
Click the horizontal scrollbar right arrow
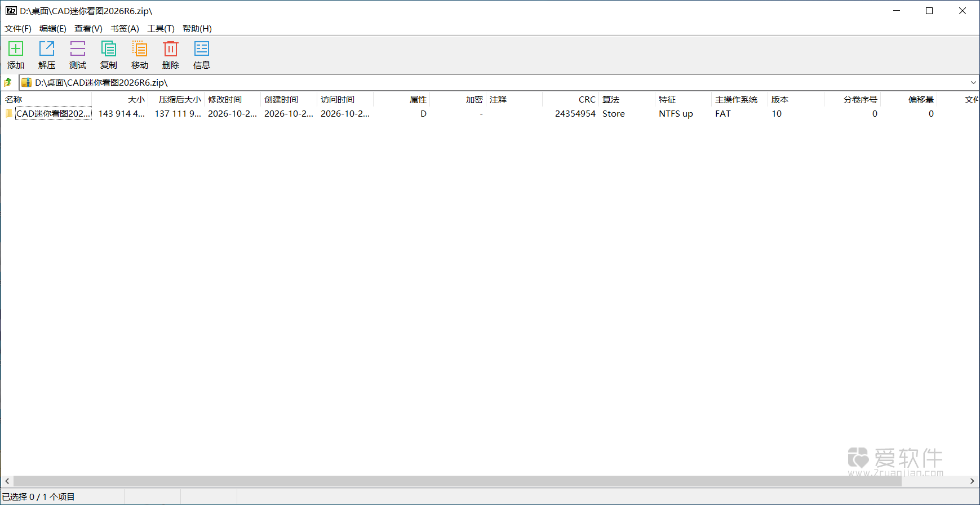click(x=972, y=481)
